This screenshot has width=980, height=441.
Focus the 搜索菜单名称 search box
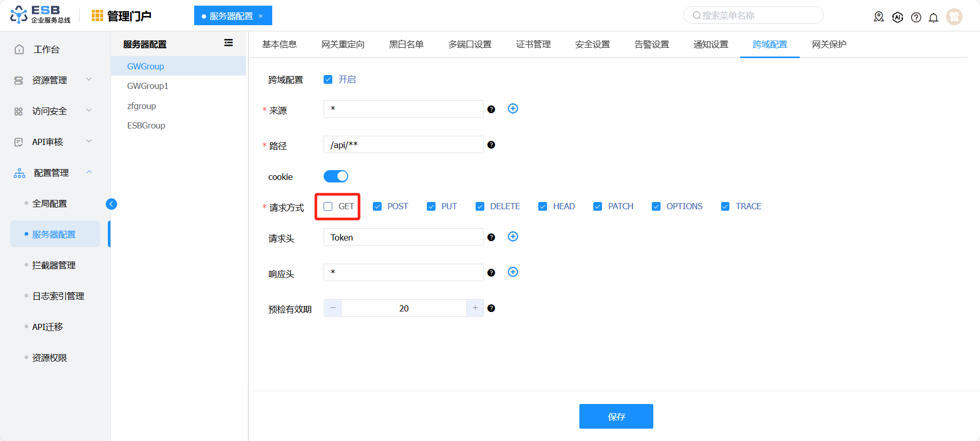753,15
